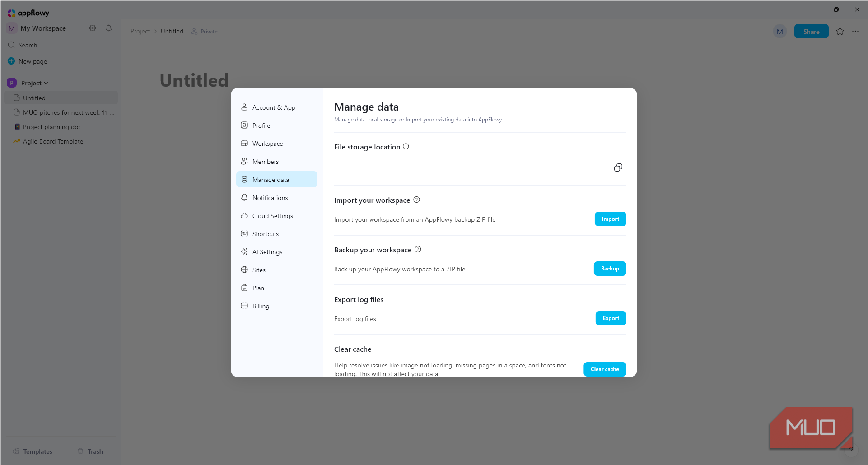This screenshot has width=868, height=465.
Task: Open Agile Board Template page
Action: tap(61, 141)
